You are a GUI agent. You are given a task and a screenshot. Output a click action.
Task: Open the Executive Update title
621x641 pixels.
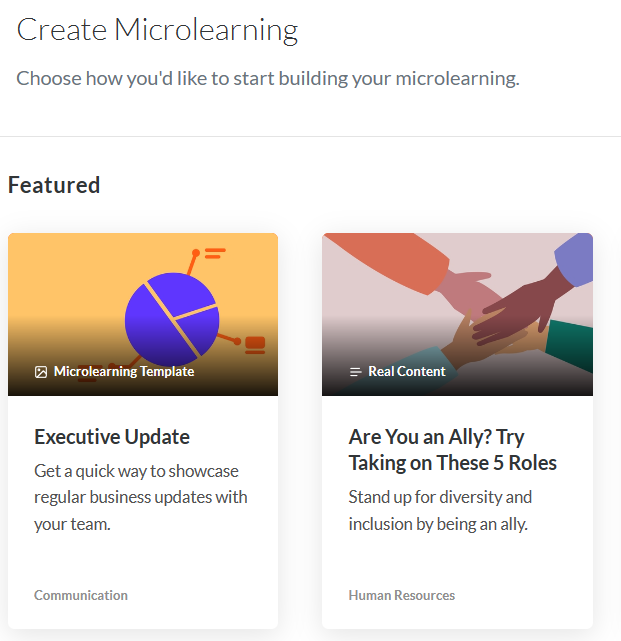(x=112, y=437)
